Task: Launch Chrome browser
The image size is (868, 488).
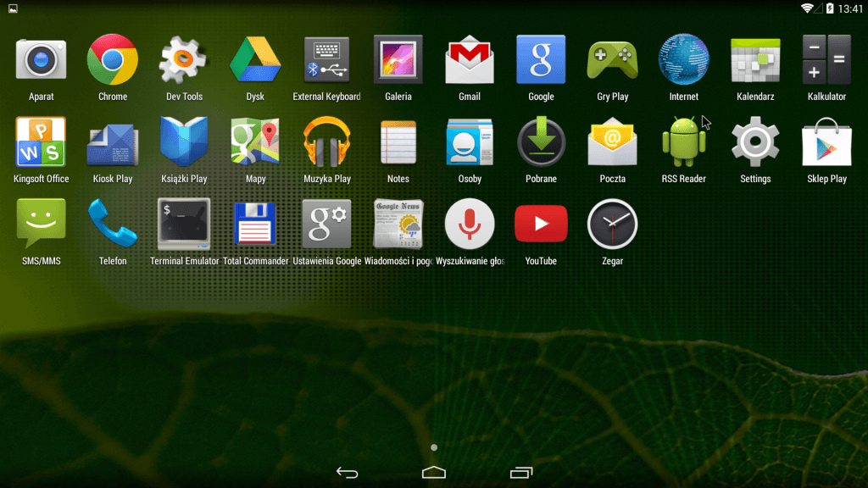Action: pos(113,60)
